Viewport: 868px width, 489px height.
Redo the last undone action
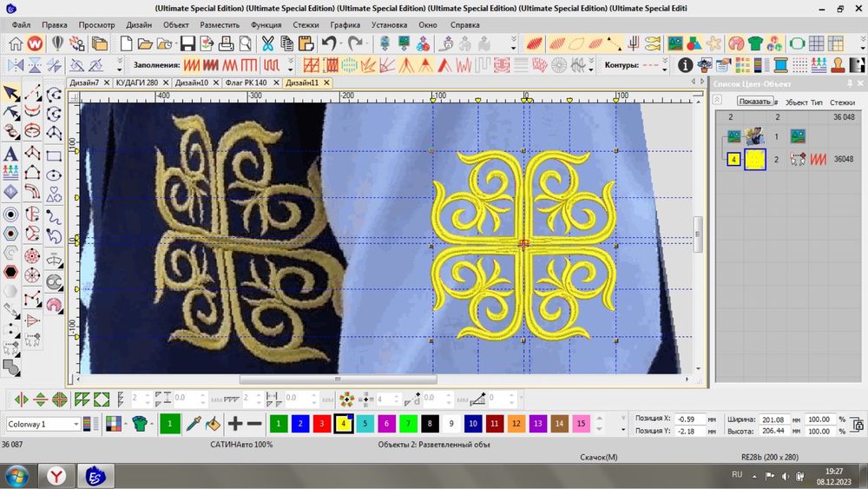tap(355, 43)
